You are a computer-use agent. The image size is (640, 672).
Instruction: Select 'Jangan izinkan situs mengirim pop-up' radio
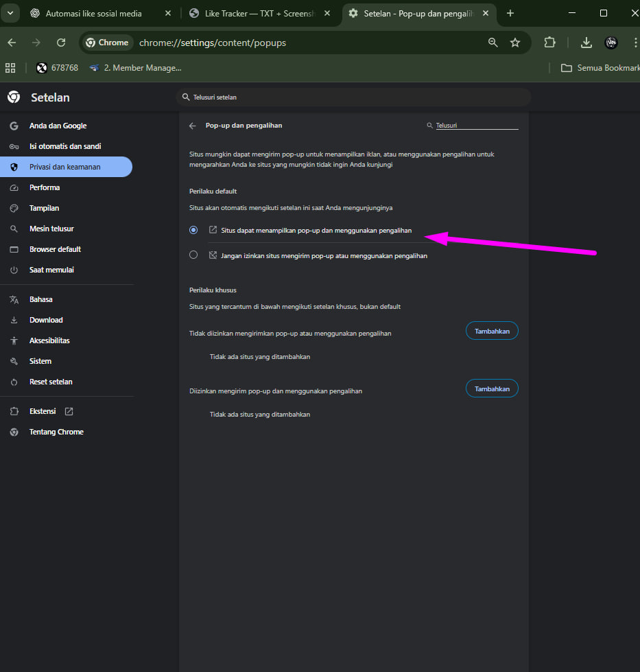point(193,255)
